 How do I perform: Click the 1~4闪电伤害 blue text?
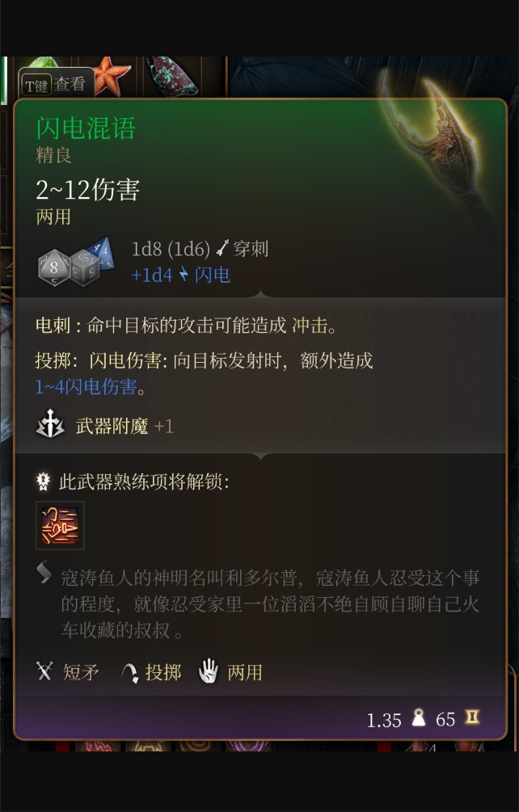point(86,386)
